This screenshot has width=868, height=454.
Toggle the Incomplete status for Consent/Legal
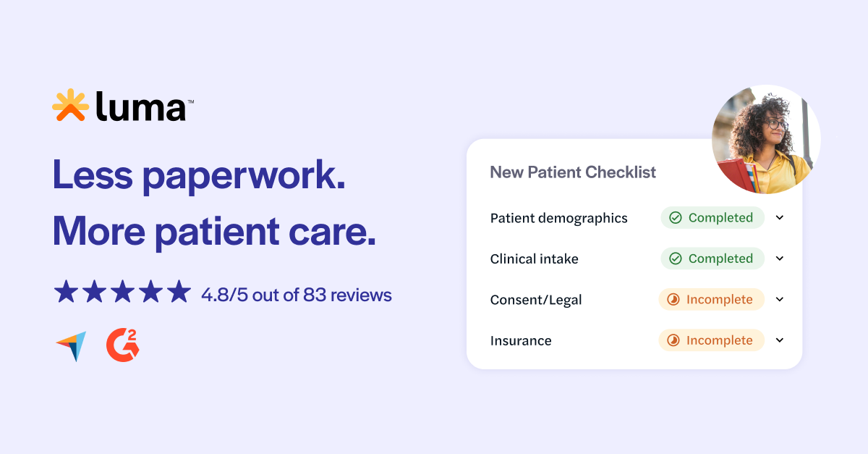click(x=711, y=299)
